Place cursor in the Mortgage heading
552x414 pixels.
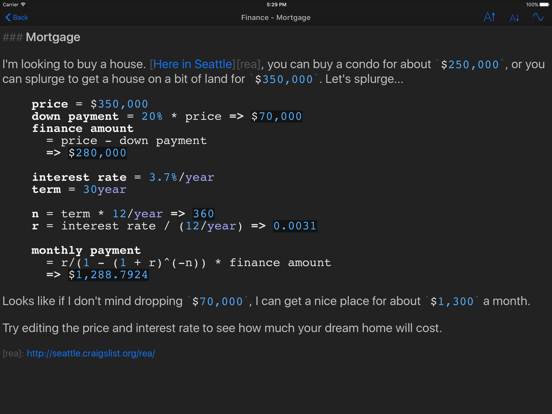pos(53,37)
